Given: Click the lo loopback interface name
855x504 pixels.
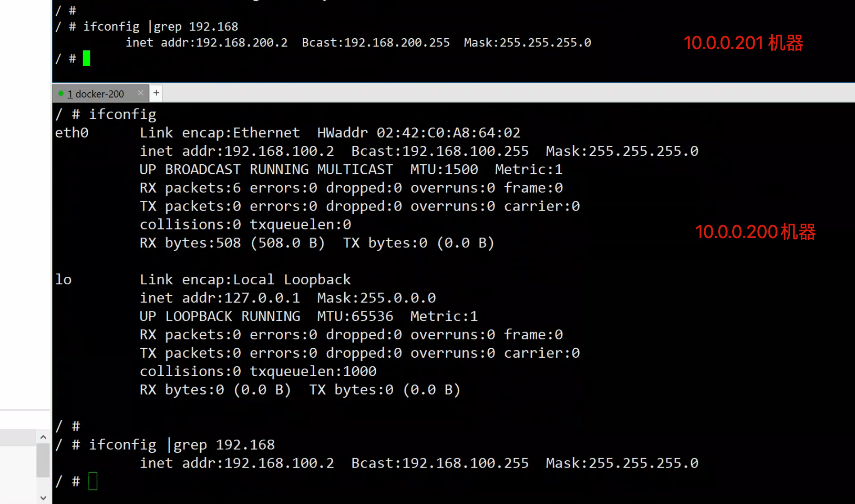Looking at the screenshot, I should pyautogui.click(x=63, y=279).
